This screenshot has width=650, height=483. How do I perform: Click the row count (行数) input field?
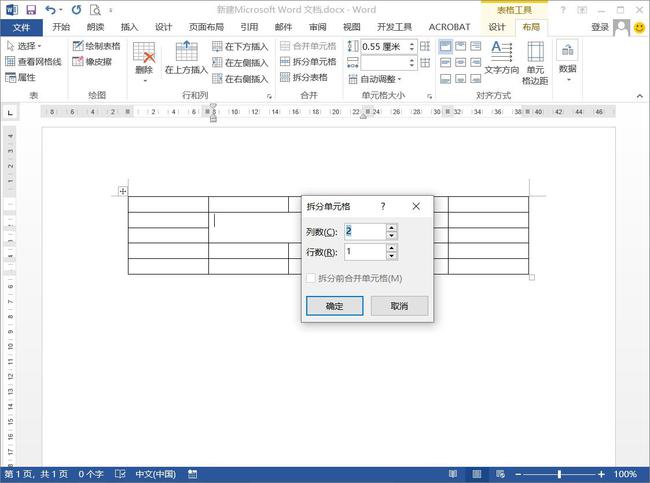click(x=364, y=252)
